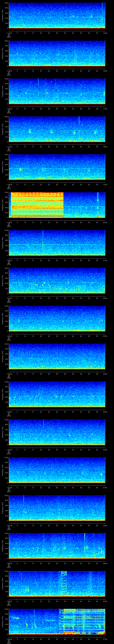Image resolution: width=114 pixels, height=644 pixels.
Task: Click the spectrogram panel starting at 1:24:00
Action: click(x=57, y=394)
